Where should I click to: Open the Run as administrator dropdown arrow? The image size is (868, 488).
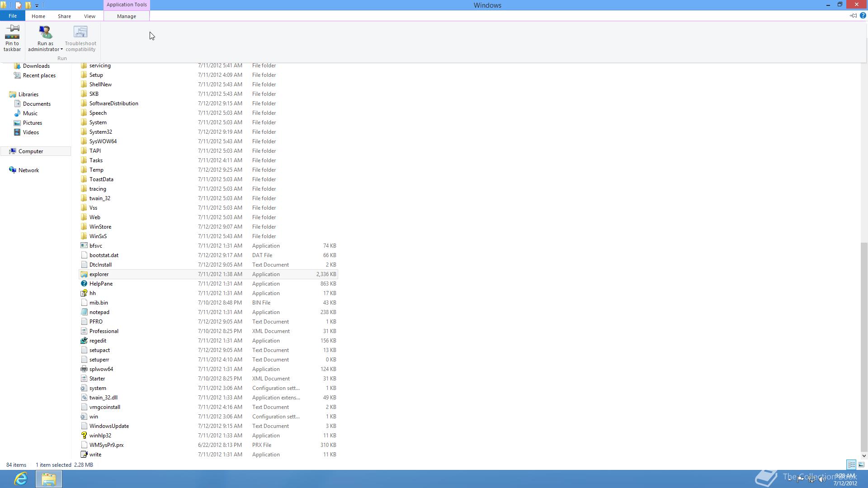(61, 49)
